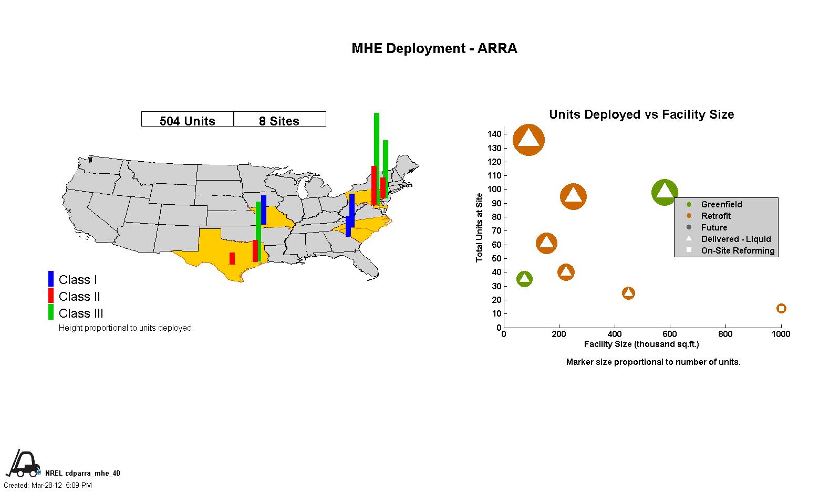Click the 504 Units box
This screenshot has width=840, height=504.
pyautogui.click(x=188, y=120)
